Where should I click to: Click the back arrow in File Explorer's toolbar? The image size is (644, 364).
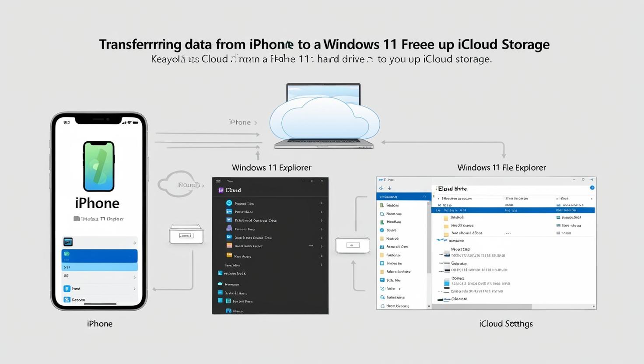click(381, 188)
